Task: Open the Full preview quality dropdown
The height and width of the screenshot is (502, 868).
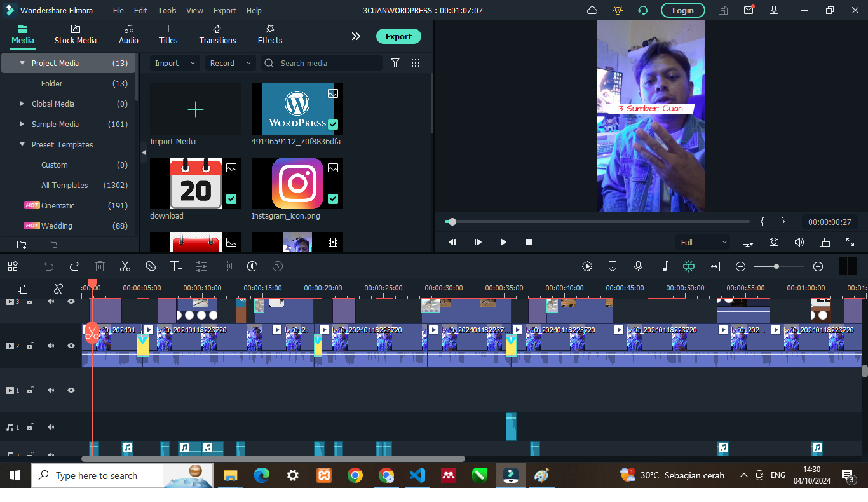Action: (703, 242)
